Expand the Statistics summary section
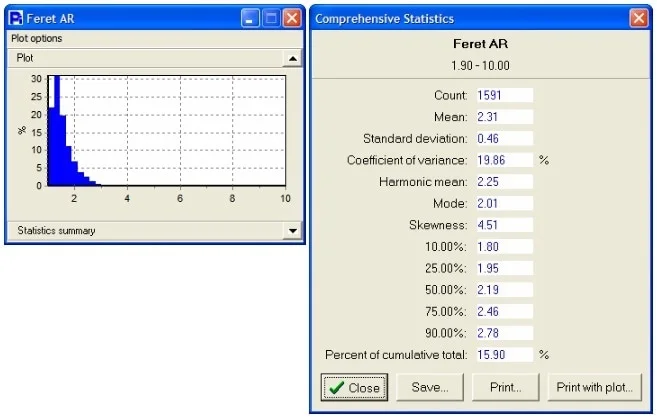This screenshot has height=417, width=657. (x=292, y=230)
